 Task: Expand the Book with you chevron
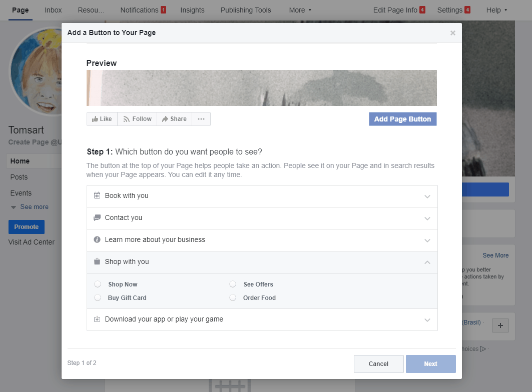point(427,196)
